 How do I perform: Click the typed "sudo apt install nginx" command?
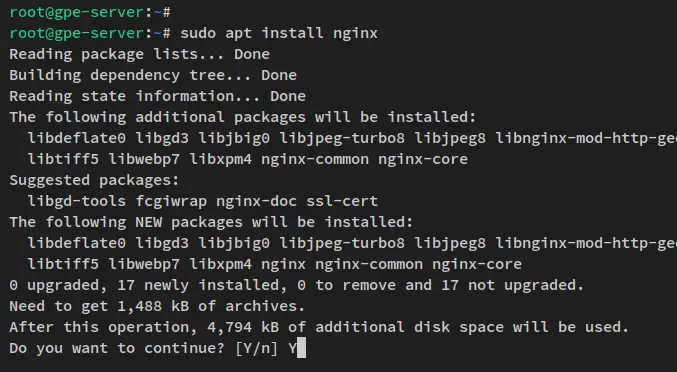[279, 33]
